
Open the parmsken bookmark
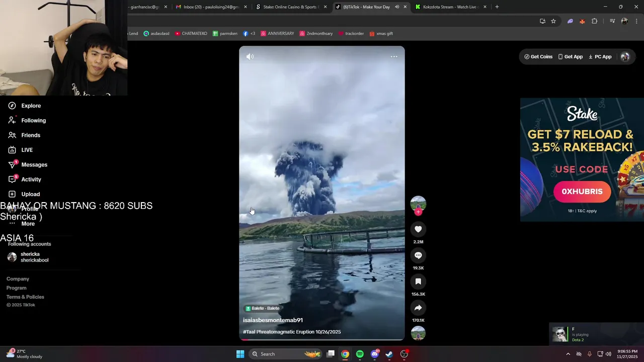coord(225,34)
